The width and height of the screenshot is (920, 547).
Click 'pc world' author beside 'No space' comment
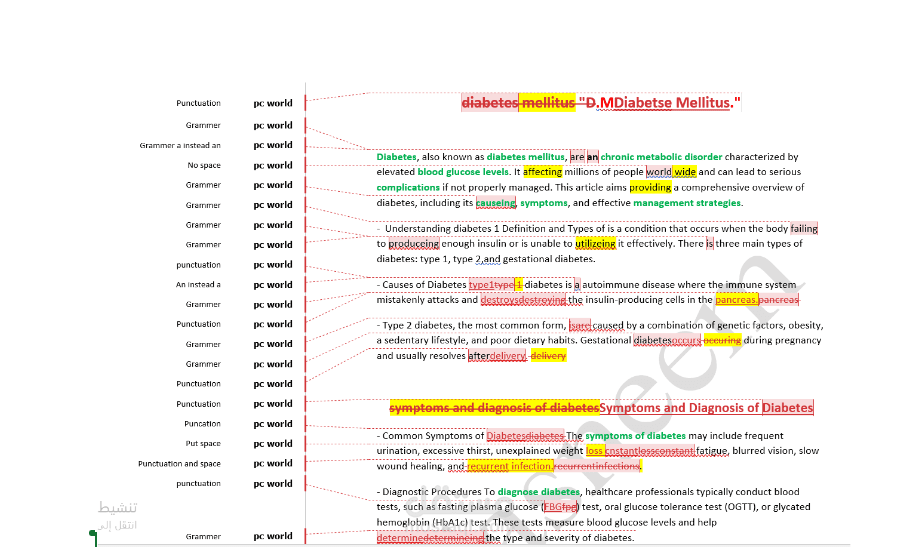click(273, 166)
